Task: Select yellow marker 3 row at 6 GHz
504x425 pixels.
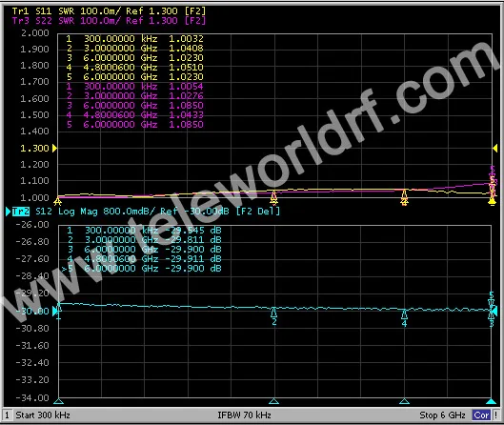Action: coord(134,58)
